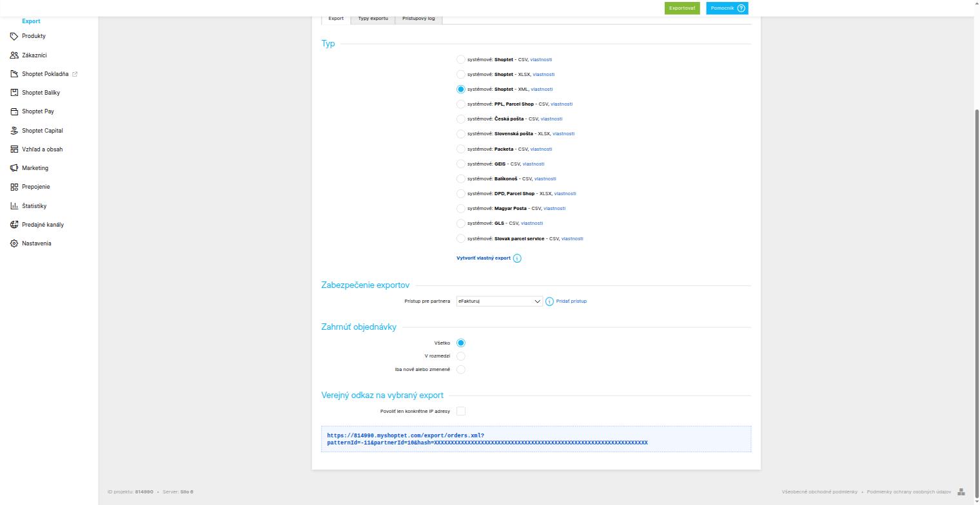Click Shoptet Capital hand icon
This screenshot has height=505, width=980.
coord(14,131)
